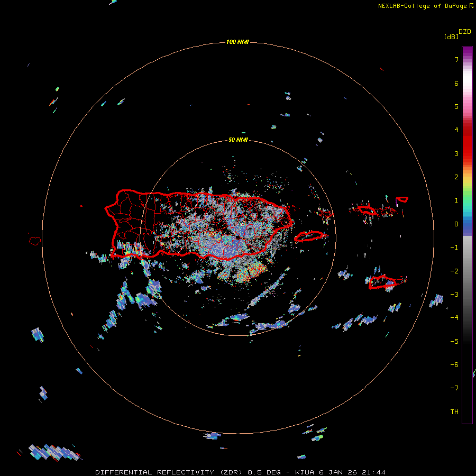Click the '-1' value on the color scale
476x476 pixels.
tap(454, 248)
